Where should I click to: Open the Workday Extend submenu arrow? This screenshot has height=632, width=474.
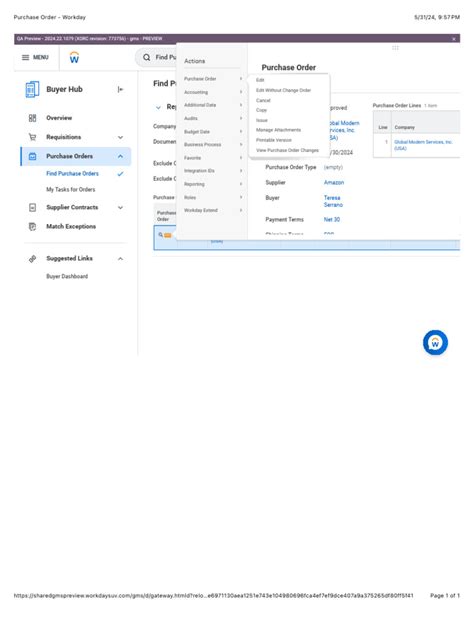tap(241, 210)
